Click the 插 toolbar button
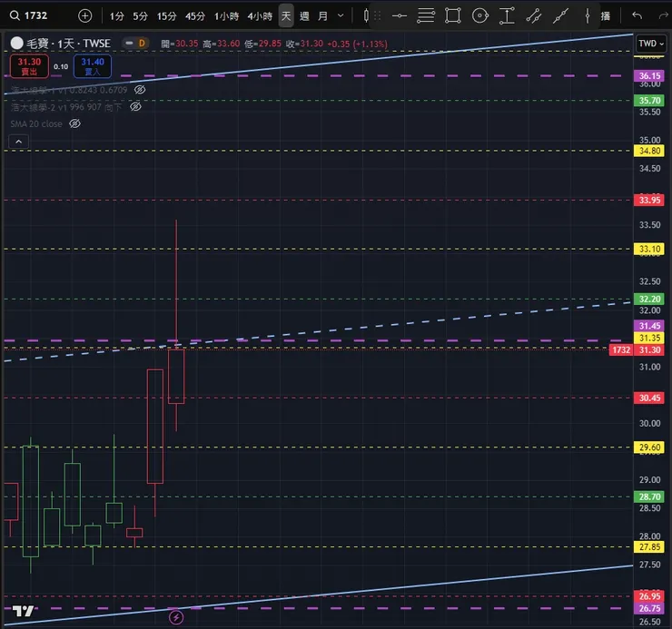This screenshot has width=672, height=629. pos(605,16)
